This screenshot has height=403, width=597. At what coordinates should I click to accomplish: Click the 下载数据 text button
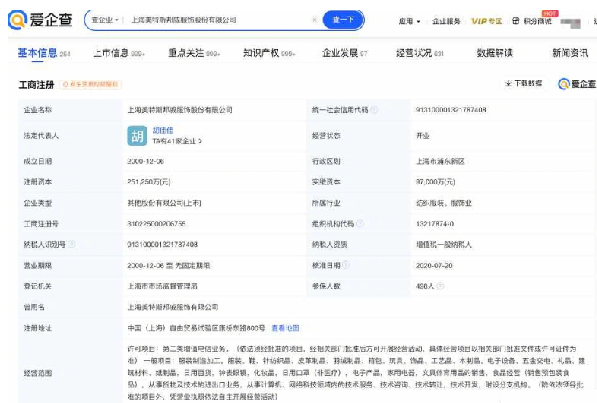528,83
